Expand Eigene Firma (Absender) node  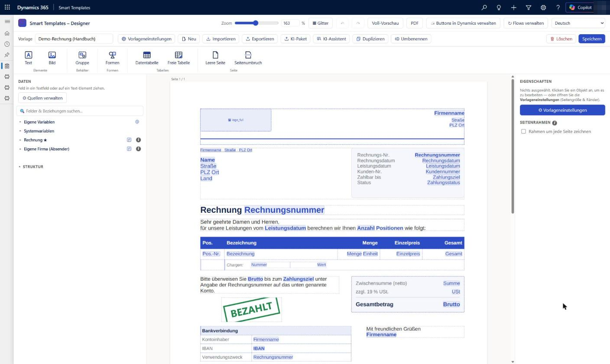point(20,149)
